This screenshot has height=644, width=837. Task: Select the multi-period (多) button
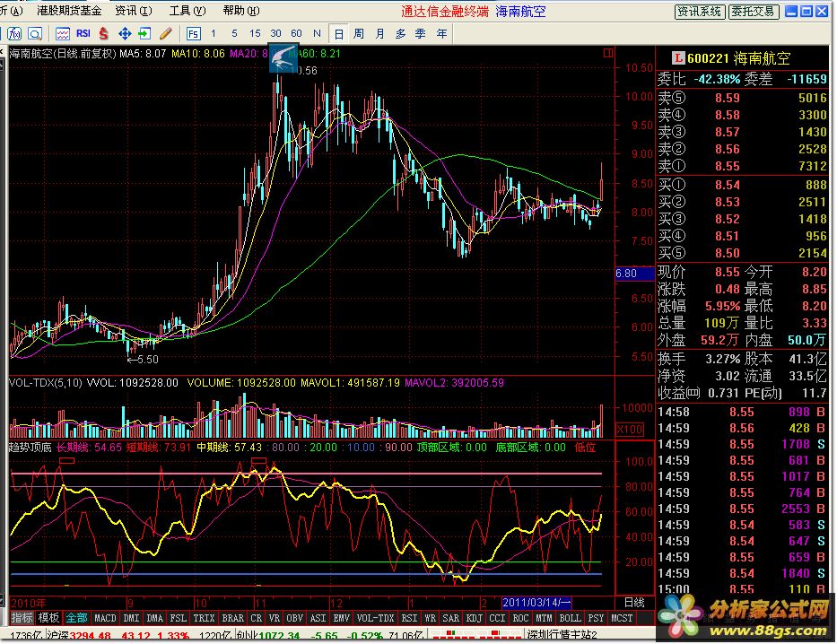(x=400, y=33)
